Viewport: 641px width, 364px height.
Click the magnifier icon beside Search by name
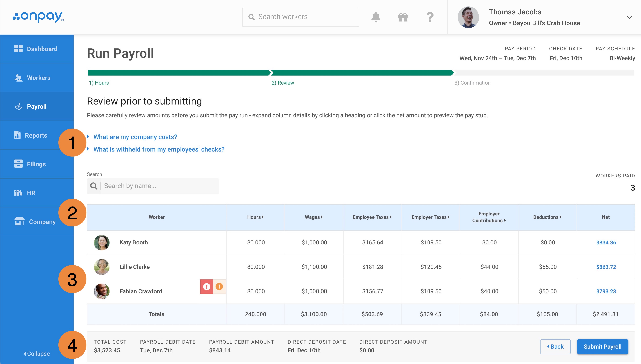coord(94,186)
